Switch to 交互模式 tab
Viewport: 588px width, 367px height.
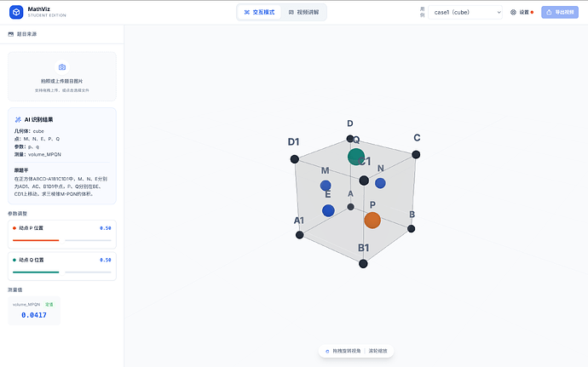[259, 13]
